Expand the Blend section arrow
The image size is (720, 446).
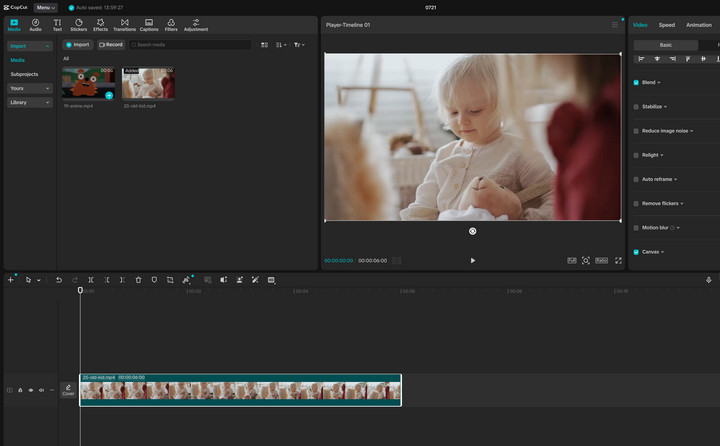659,83
